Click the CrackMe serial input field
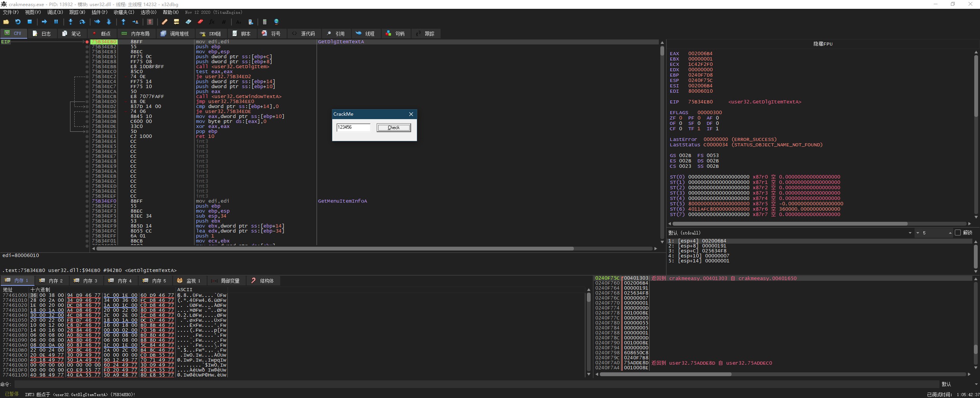 click(x=353, y=128)
